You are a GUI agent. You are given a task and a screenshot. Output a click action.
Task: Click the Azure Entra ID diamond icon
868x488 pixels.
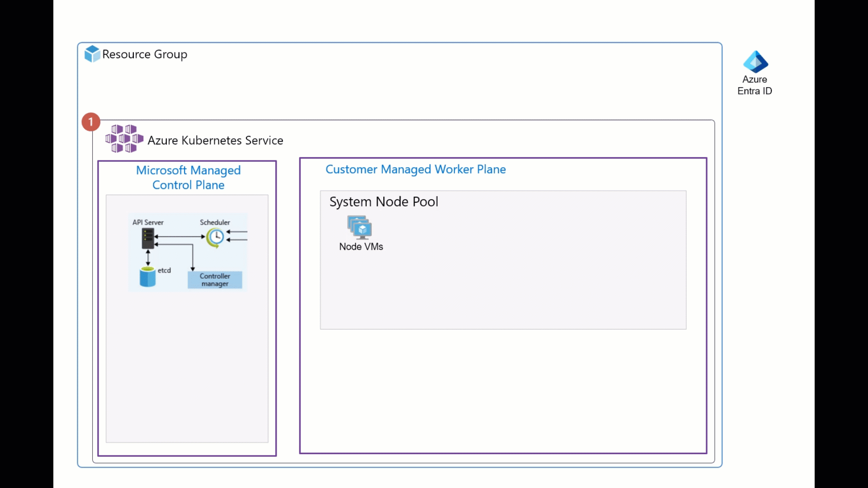(755, 62)
